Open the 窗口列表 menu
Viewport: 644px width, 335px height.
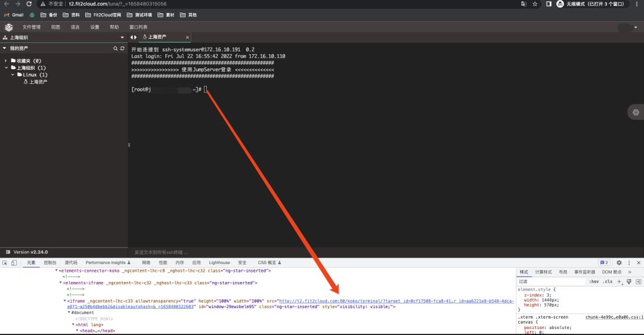(138, 27)
